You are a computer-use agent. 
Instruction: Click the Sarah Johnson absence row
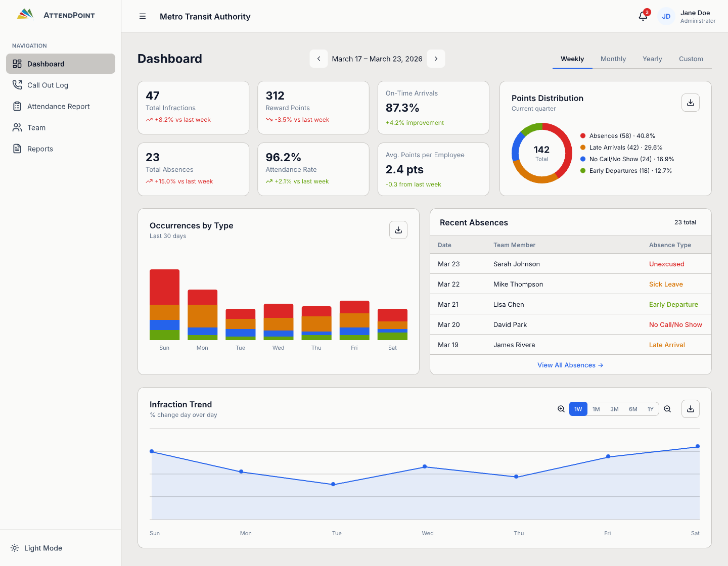[570, 264]
